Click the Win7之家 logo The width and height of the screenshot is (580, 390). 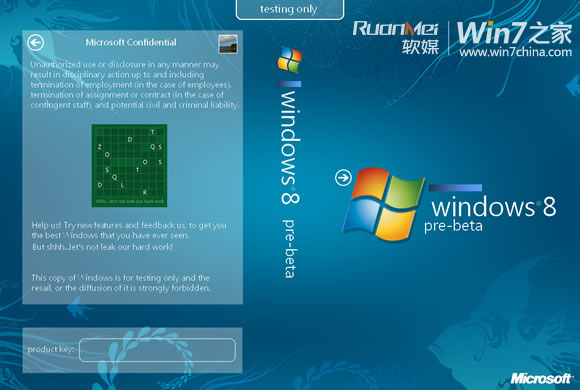coord(515,33)
